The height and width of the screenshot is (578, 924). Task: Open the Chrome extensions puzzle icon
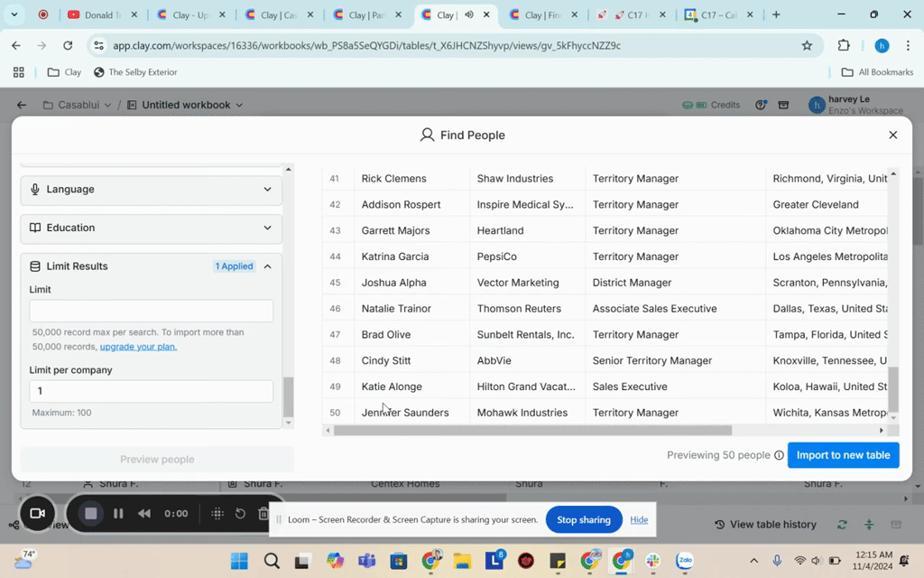coord(845,45)
